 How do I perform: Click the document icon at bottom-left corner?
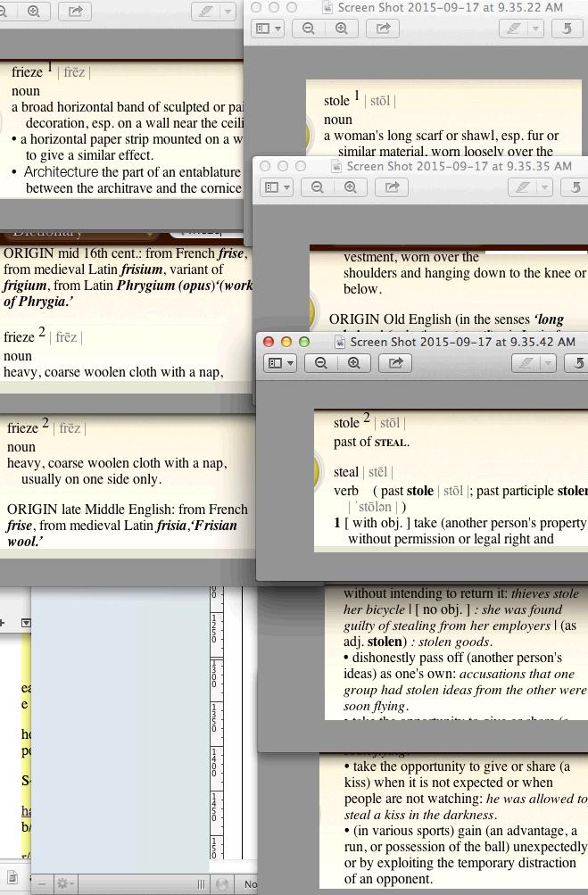(12, 877)
